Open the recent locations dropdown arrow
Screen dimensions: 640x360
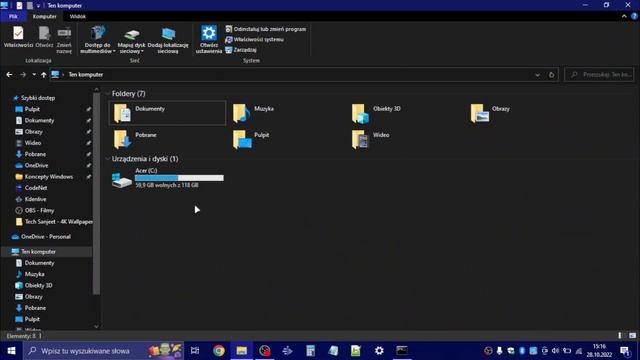tap(34, 75)
